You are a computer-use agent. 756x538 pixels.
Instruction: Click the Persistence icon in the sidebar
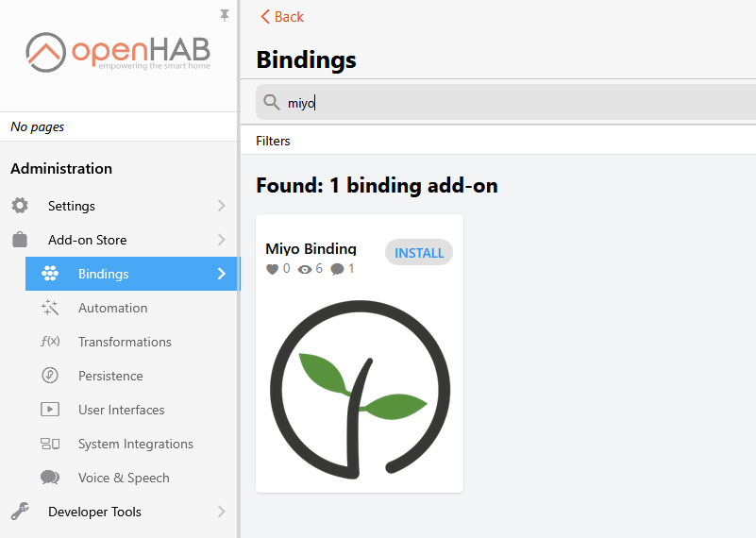[50, 376]
